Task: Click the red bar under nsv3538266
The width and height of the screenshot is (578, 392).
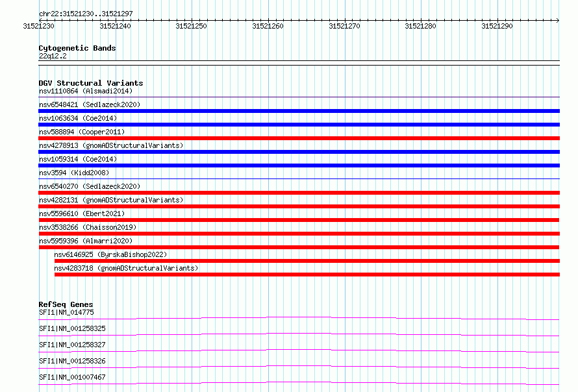Action: (299, 234)
